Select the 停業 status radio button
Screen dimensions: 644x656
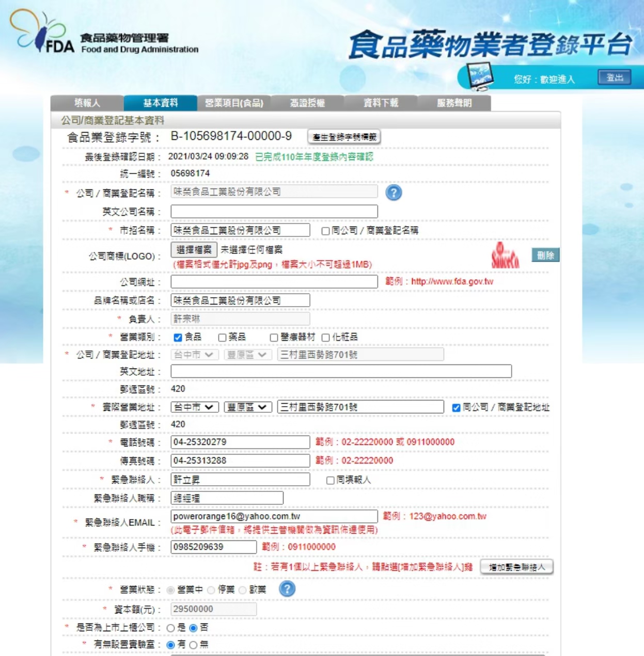[x=211, y=590]
